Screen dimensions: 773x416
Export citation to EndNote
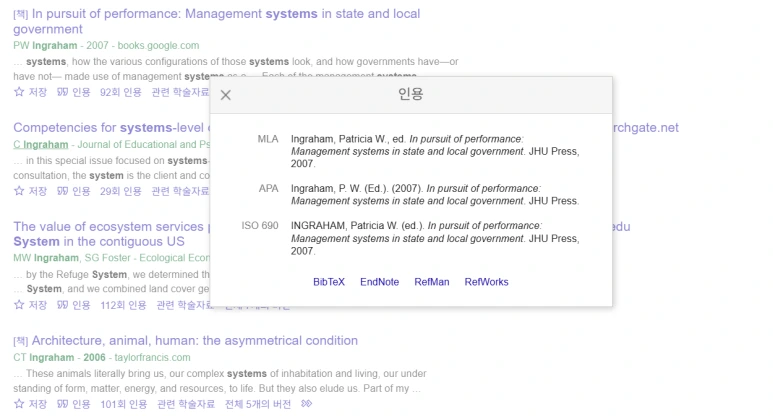coord(380,282)
